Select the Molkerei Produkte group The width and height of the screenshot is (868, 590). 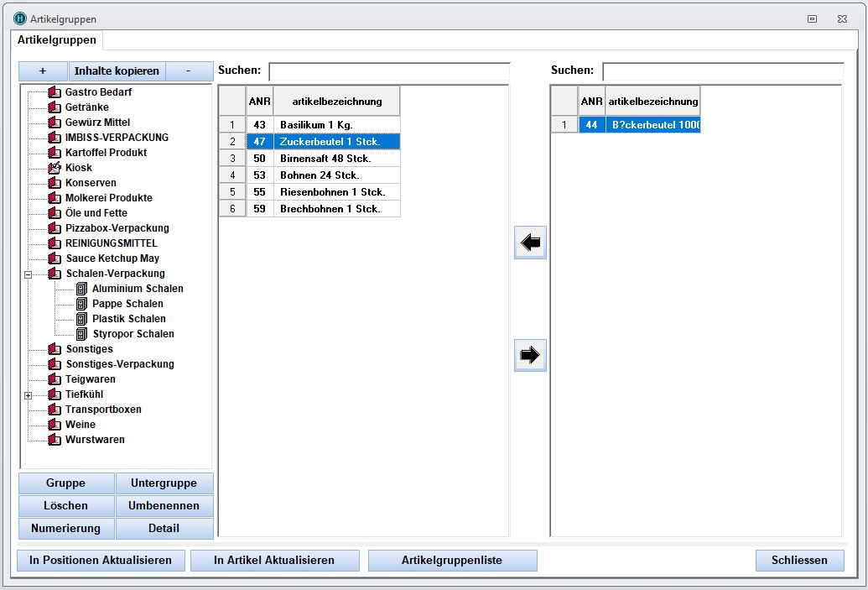pos(108,198)
